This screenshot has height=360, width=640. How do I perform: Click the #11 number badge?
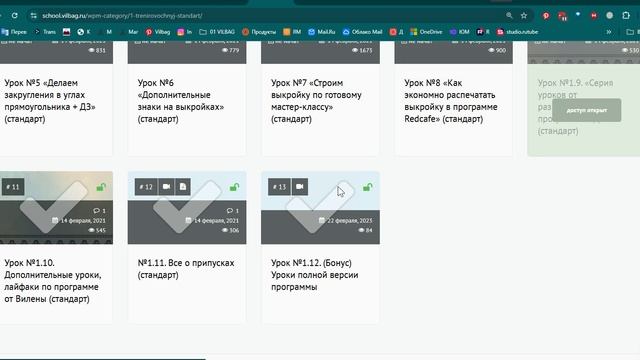(x=13, y=187)
